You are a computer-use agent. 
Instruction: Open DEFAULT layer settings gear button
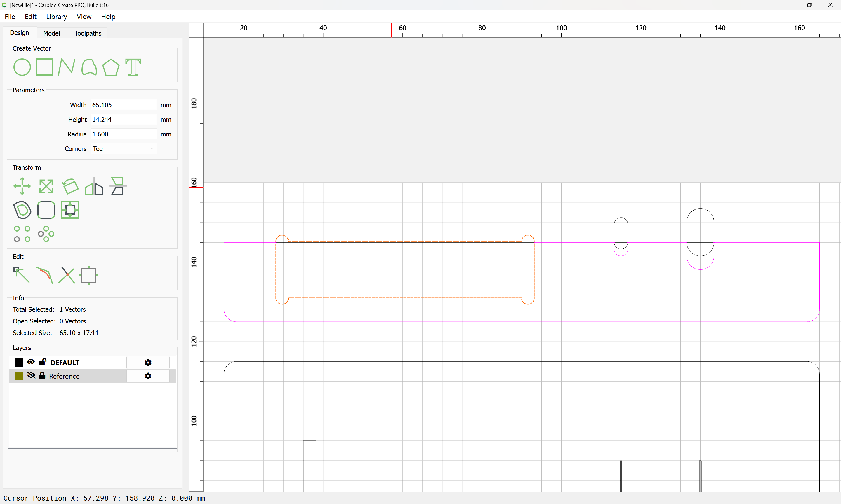pyautogui.click(x=148, y=362)
